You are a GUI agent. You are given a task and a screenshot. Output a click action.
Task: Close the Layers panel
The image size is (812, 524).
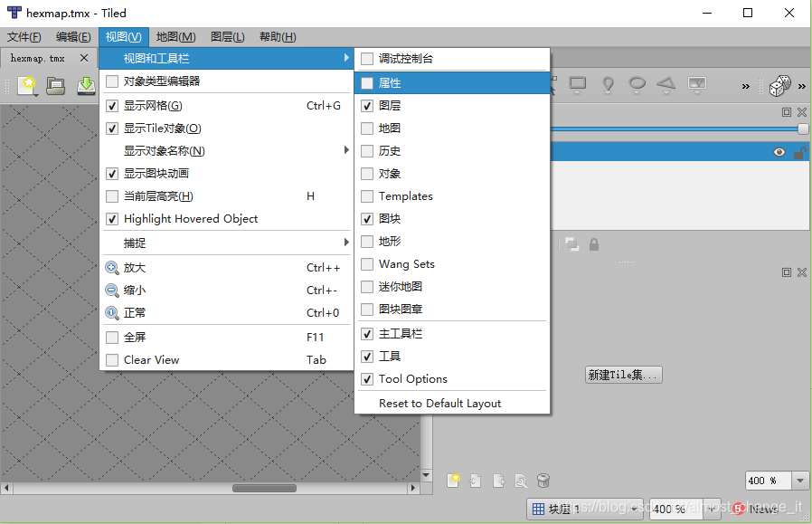(x=802, y=112)
